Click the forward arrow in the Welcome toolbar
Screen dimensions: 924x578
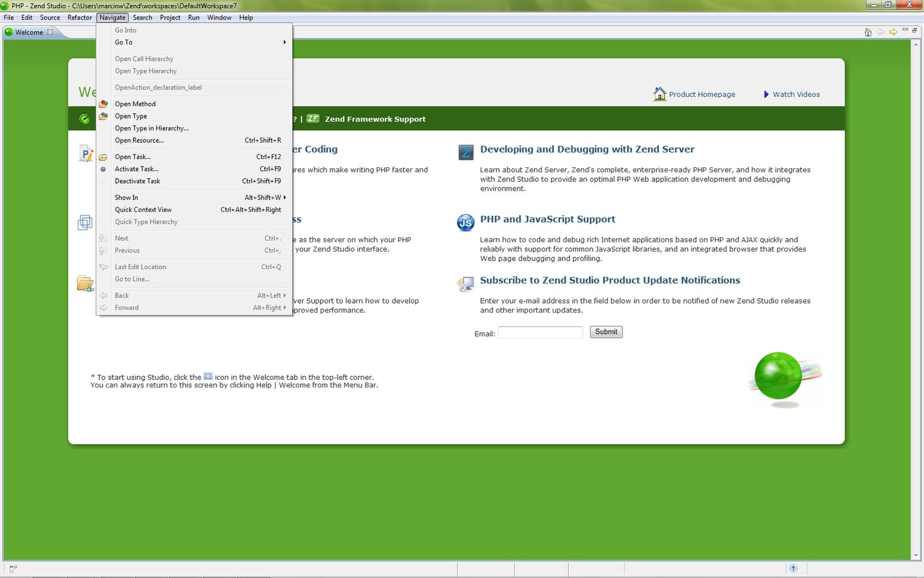[x=893, y=32]
